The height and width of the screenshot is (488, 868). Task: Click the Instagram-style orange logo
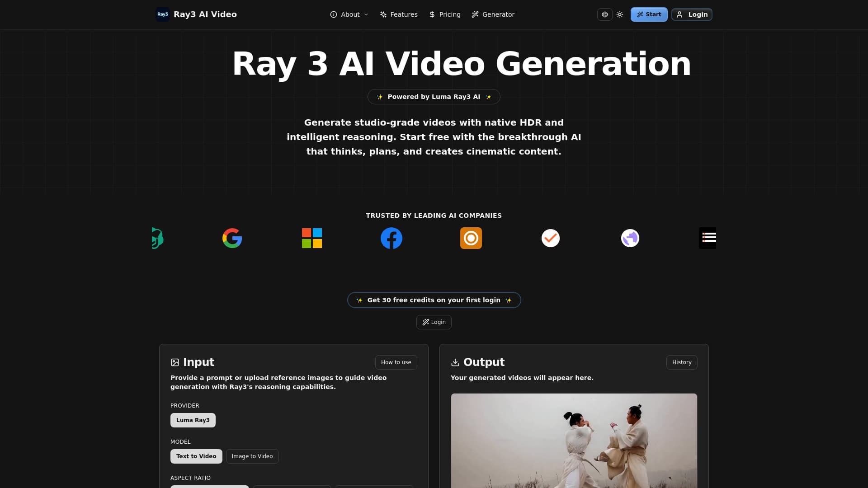(471, 238)
